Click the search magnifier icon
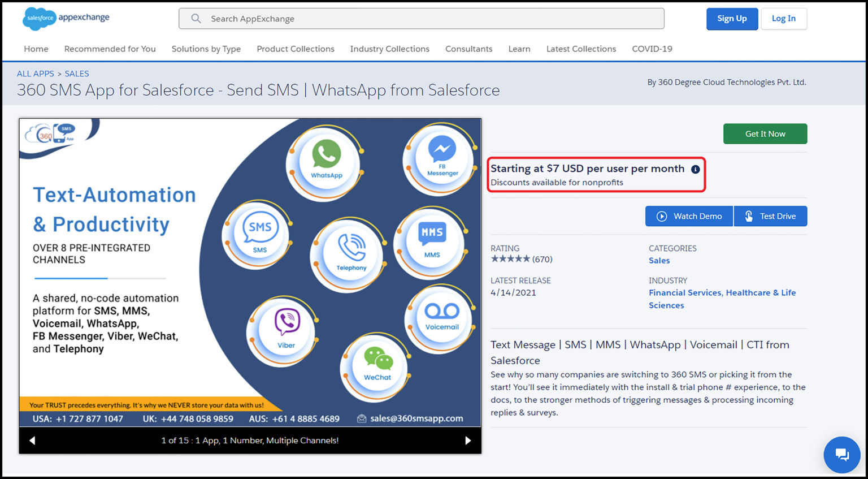868x479 pixels. [196, 19]
